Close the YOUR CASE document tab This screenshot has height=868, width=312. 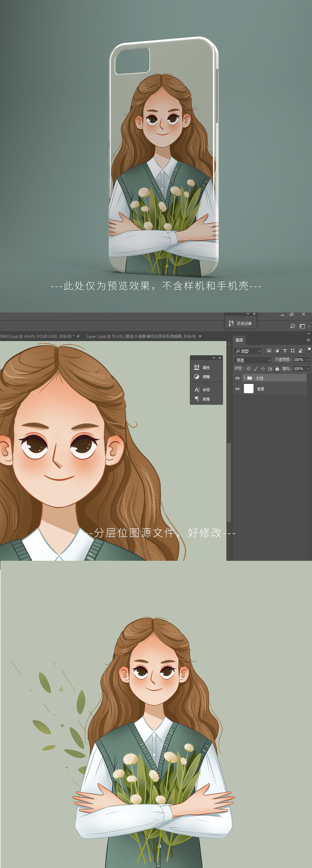point(78,336)
